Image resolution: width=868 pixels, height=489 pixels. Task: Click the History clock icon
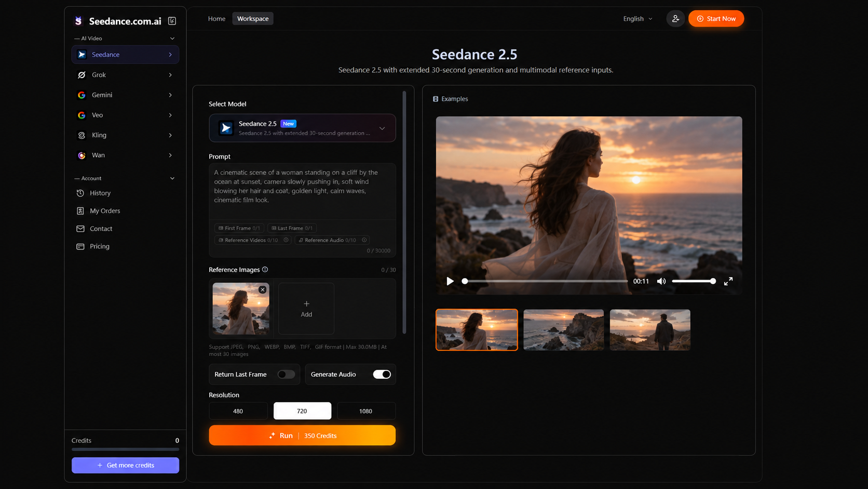(x=80, y=193)
